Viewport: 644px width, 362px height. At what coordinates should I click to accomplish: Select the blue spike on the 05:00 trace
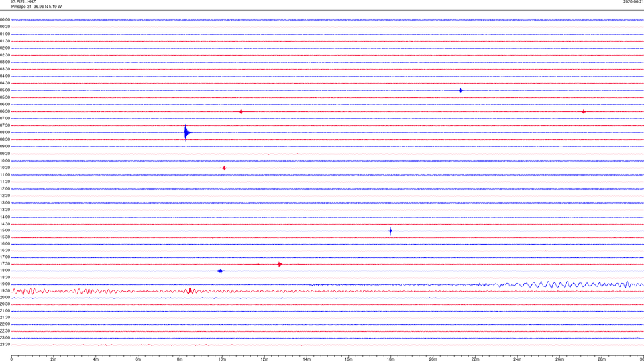point(460,90)
